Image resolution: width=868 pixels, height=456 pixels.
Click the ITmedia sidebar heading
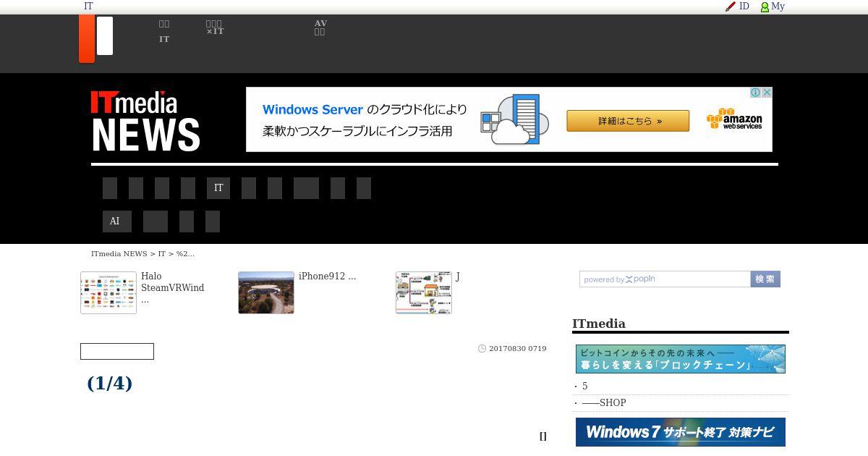(x=599, y=324)
